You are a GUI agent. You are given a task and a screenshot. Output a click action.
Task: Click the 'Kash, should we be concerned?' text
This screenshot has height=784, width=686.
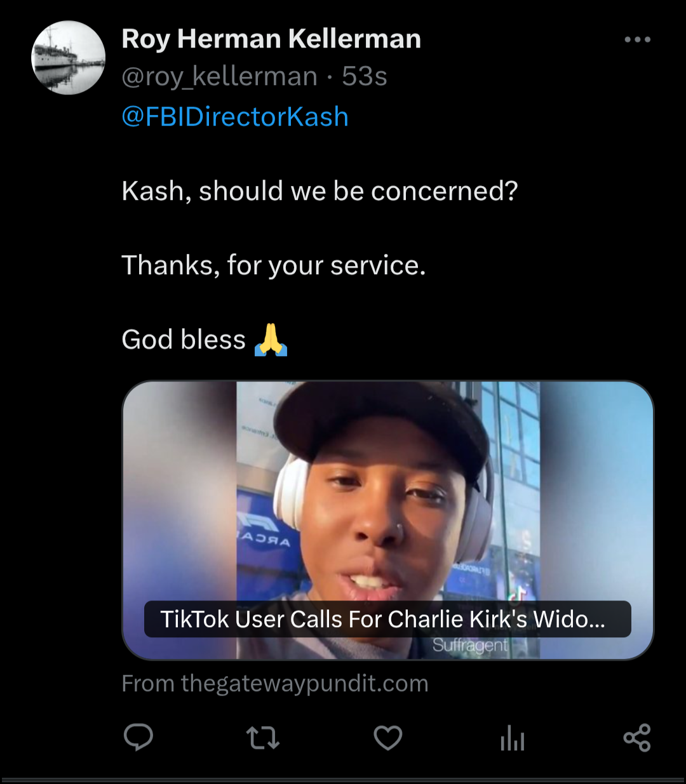click(319, 191)
